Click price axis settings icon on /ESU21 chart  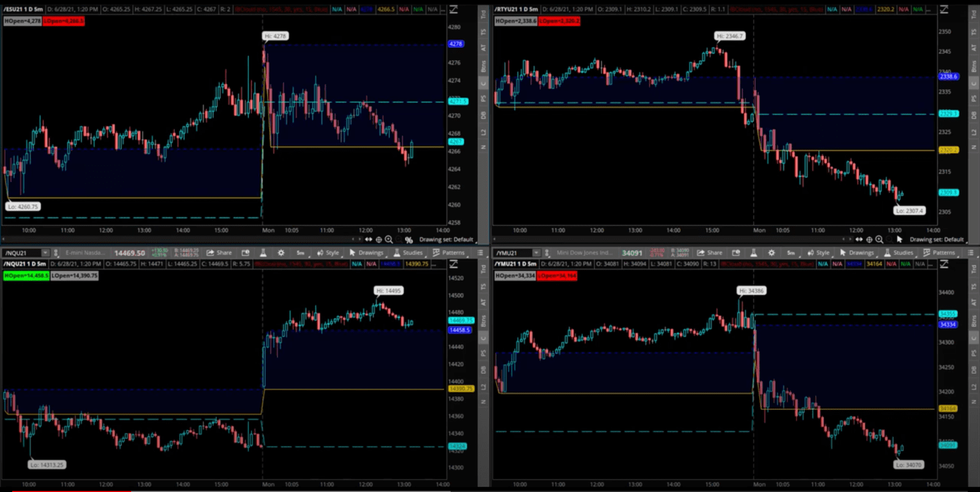[x=454, y=10]
